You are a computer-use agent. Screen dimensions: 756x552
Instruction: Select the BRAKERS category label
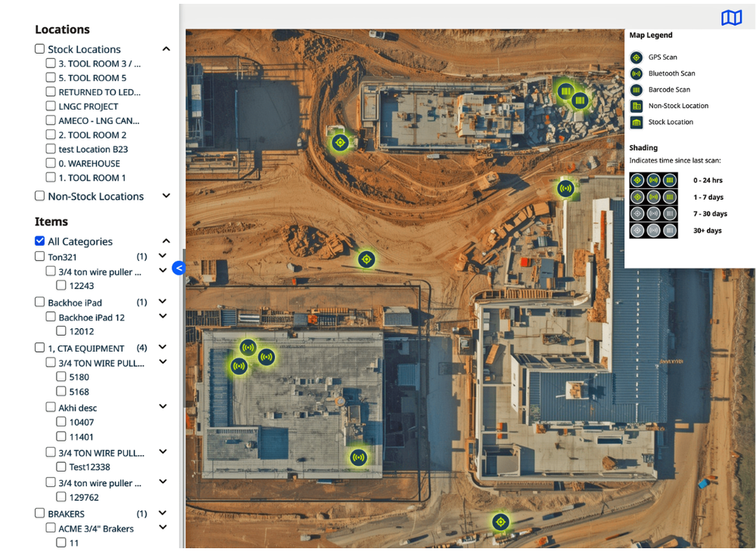click(66, 513)
